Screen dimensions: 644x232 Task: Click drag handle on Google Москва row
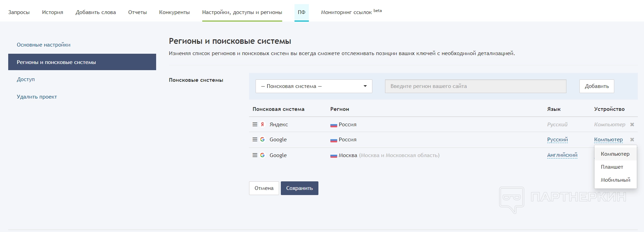(x=255, y=155)
